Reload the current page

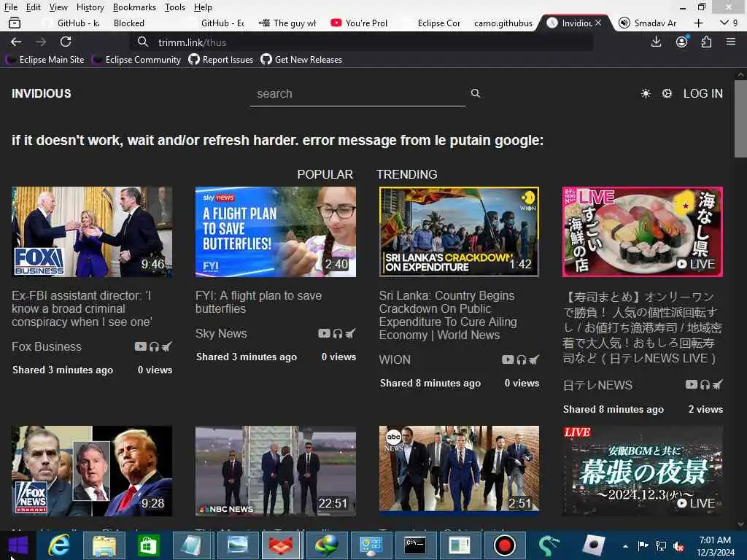coord(66,42)
